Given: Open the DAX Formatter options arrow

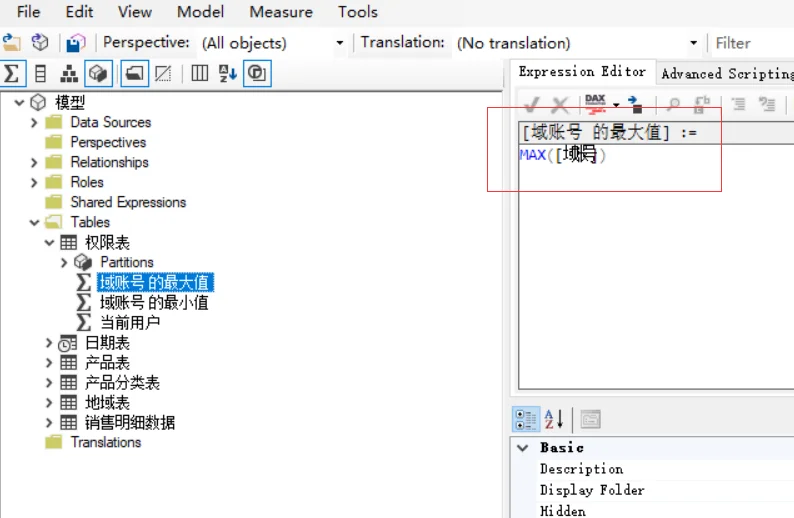Looking at the screenshot, I should click(616, 105).
